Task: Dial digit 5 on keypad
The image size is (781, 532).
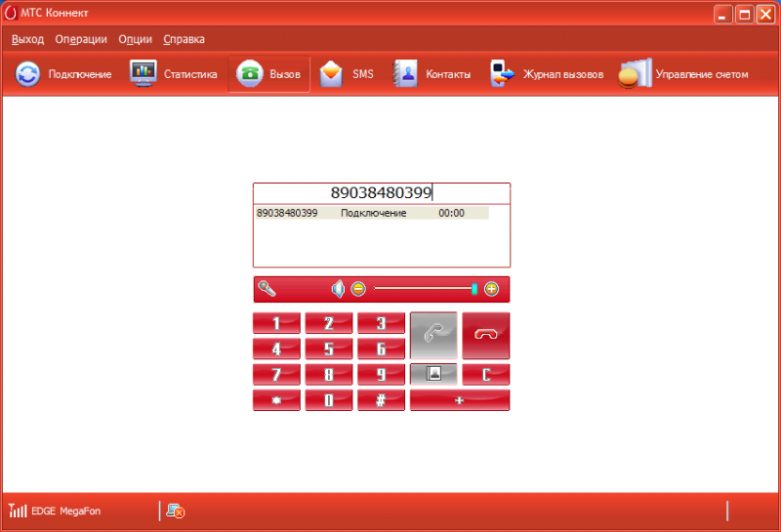Action: point(329,348)
